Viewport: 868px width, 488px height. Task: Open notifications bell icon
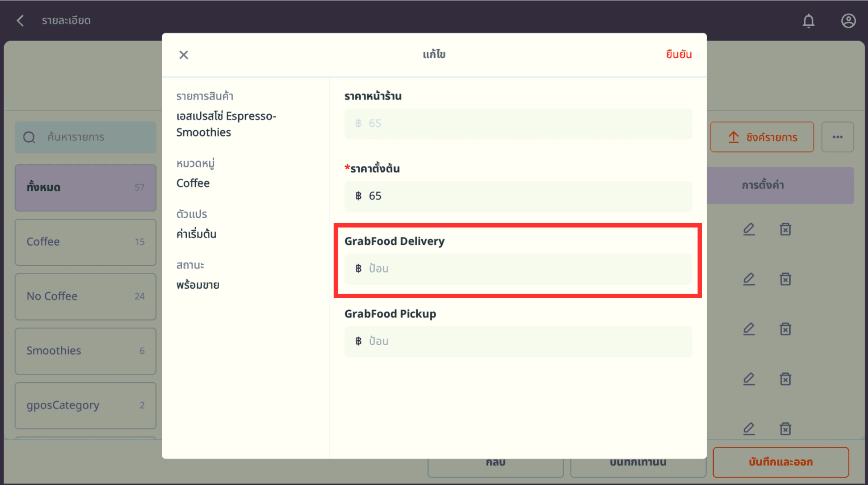coord(808,21)
